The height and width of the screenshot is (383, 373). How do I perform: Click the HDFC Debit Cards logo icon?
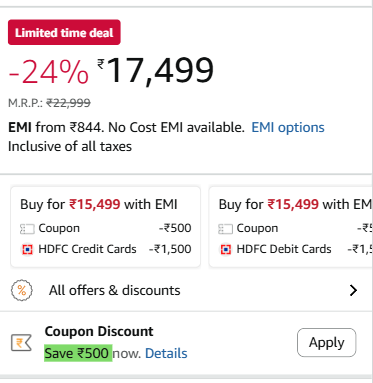pyautogui.click(x=226, y=249)
